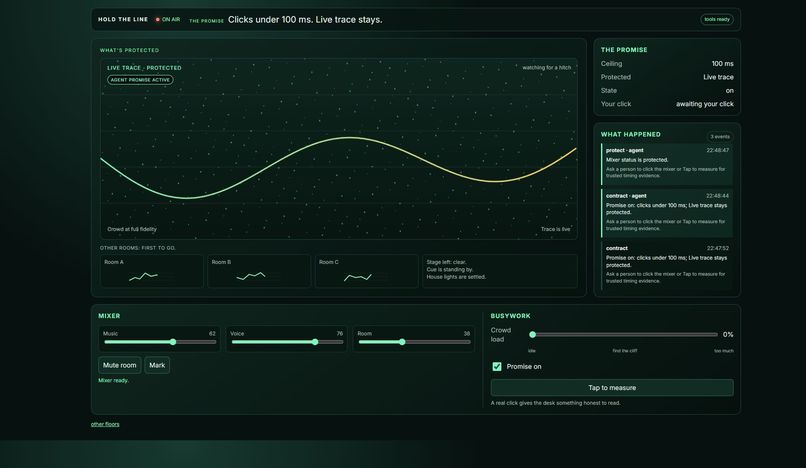Click the Mute room button
Image resolution: width=806 pixels, height=468 pixels.
[119, 365]
